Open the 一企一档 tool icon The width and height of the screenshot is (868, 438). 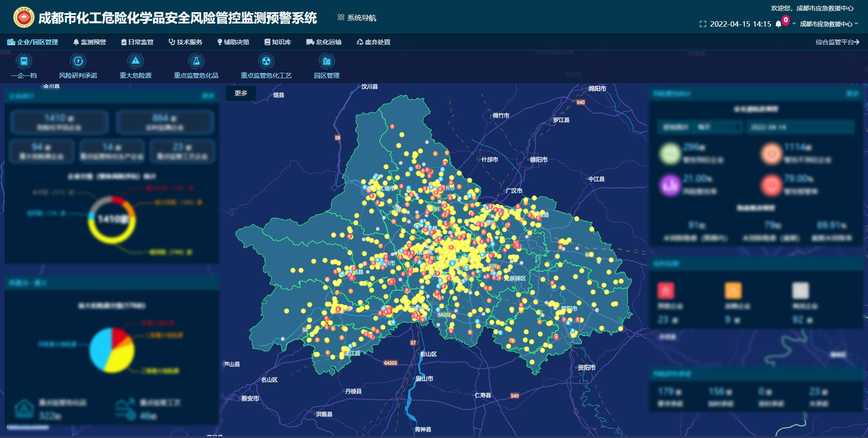coord(24,61)
